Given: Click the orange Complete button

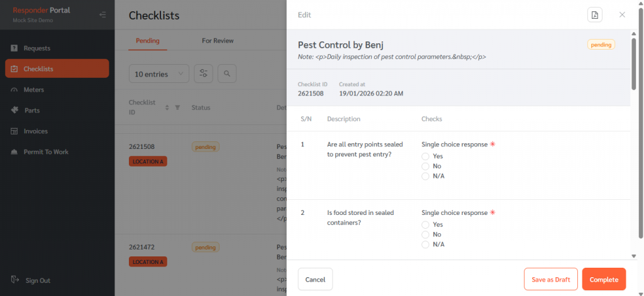Looking at the screenshot, I should pyautogui.click(x=604, y=279).
